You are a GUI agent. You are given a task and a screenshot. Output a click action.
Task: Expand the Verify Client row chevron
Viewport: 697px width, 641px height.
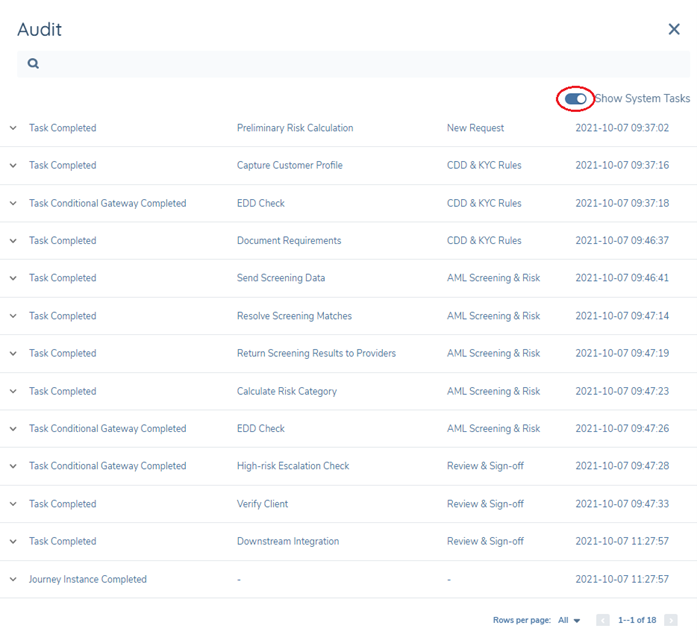(13, 504)
